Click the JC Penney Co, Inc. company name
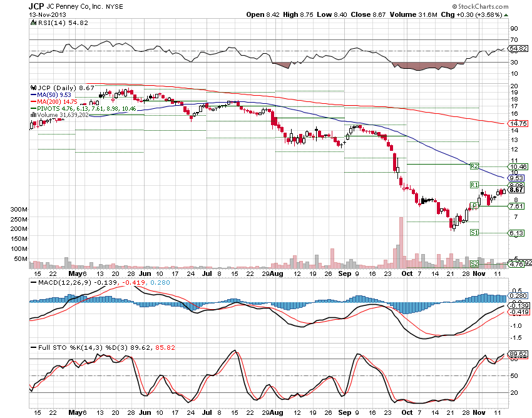The height and width of the screenshot is (418, 532). click(x=74, y=6)
